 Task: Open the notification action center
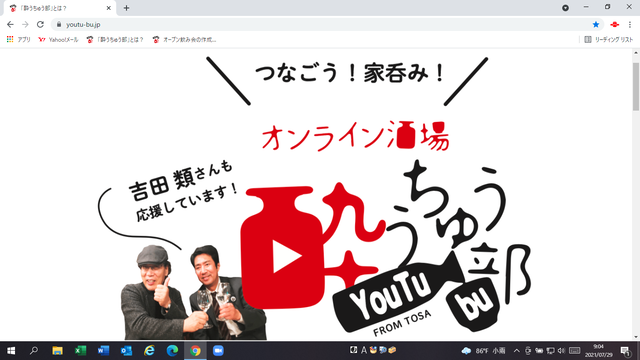coord(625,351)
